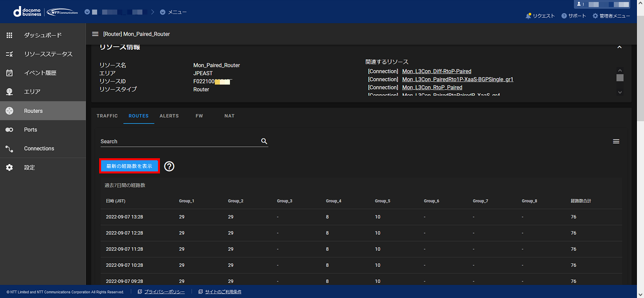Click the Group_3 column header
The image size is (644, 298).
(285, 201)
